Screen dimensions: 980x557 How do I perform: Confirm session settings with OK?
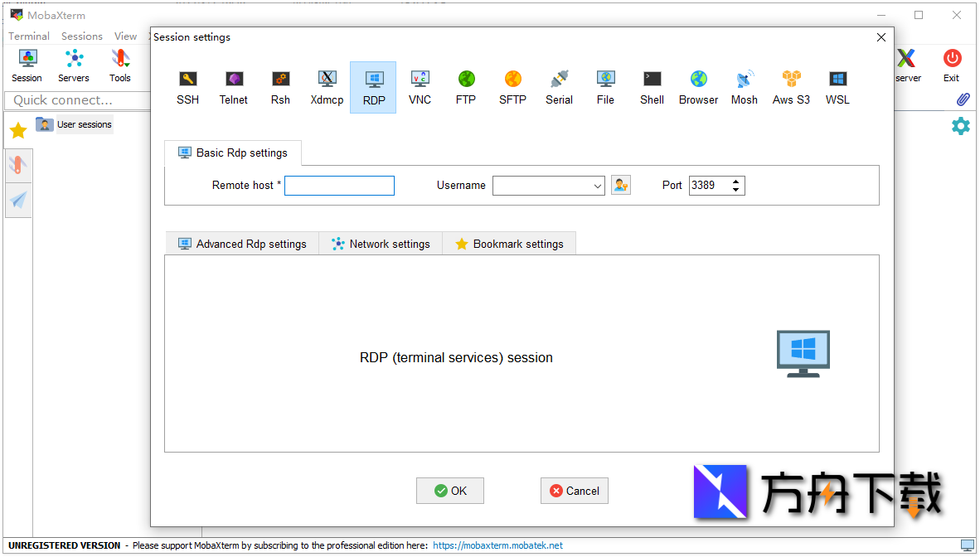pyautogui.click(x=449, y=490)
